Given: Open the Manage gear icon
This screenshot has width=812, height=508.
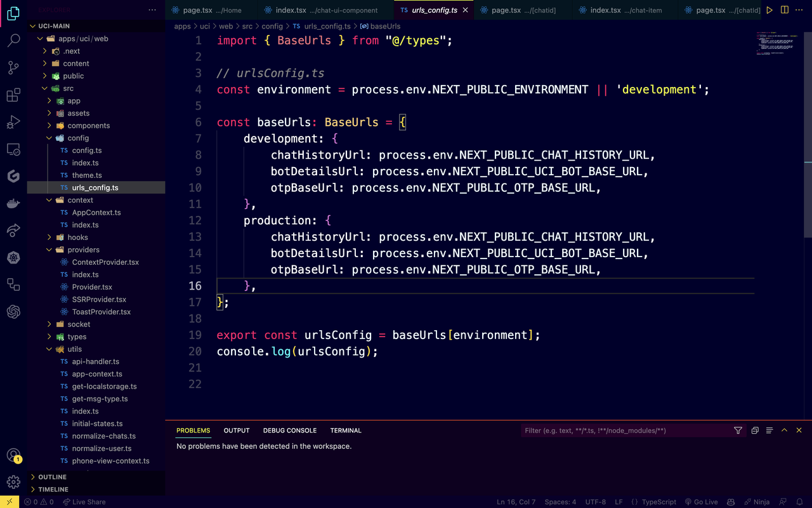Looking at the screenshot, I should tap(13, 483).
